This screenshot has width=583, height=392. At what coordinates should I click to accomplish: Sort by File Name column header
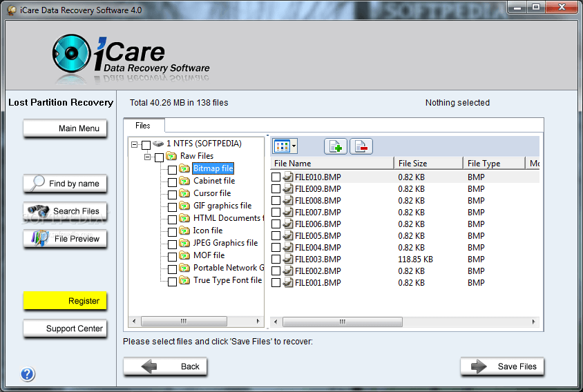(332, 163)
